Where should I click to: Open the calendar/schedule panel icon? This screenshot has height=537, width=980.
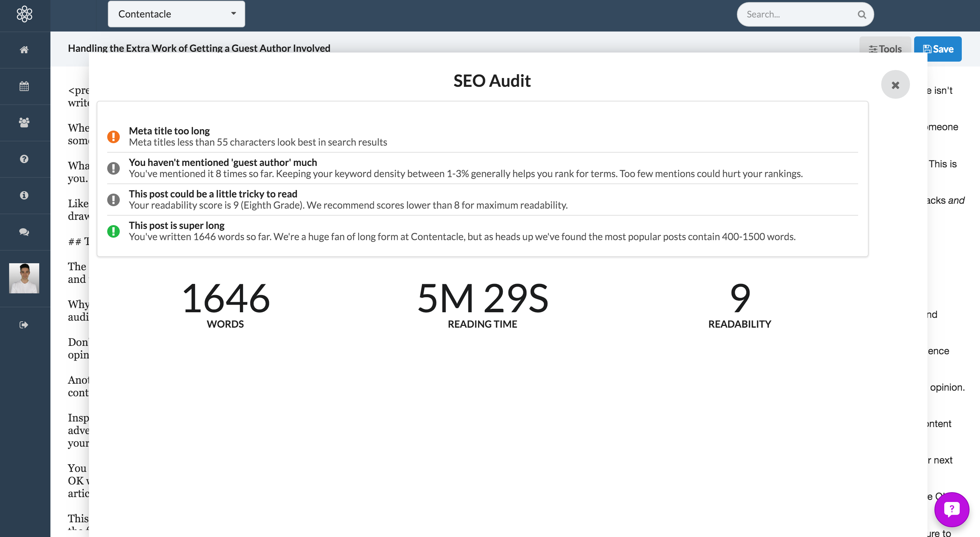point(25,85)
